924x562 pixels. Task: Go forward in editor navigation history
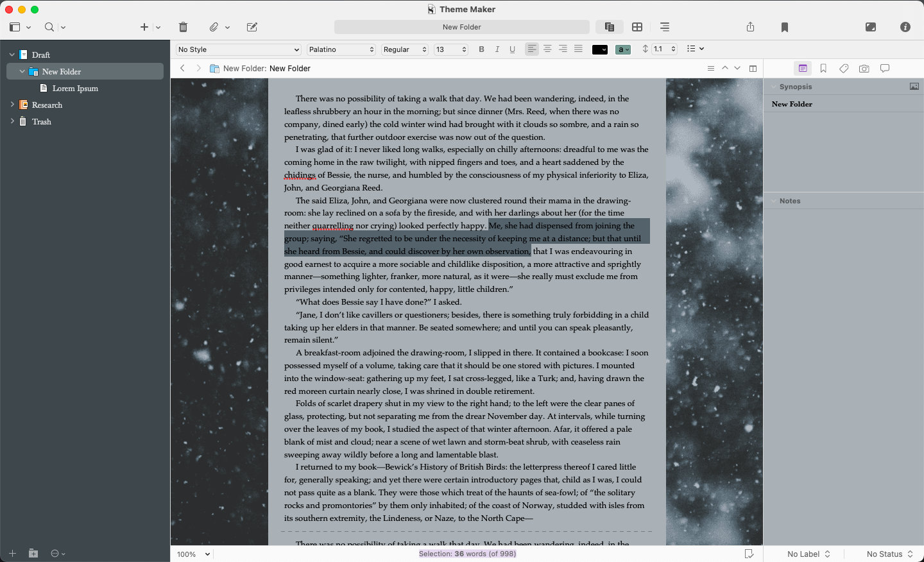pyautogui.click(x=198, y=68)
